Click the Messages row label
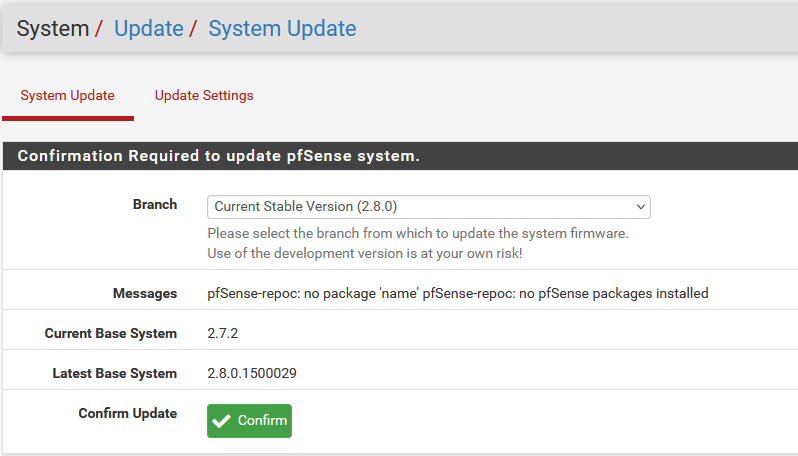Viewport: 798px width, 456px height. point(145,293)
